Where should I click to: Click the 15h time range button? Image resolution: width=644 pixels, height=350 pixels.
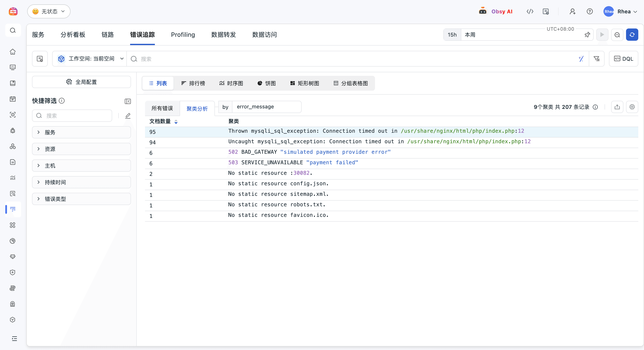(452, 35)
